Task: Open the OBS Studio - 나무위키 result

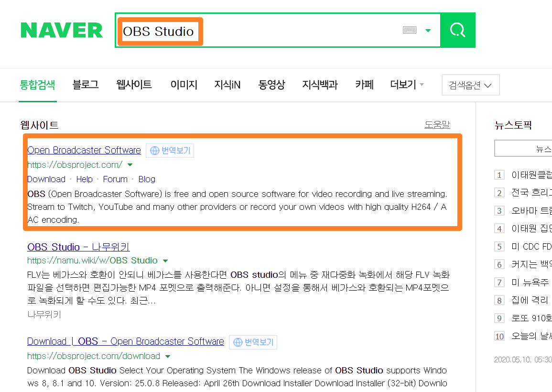Action: click(78, 247)
